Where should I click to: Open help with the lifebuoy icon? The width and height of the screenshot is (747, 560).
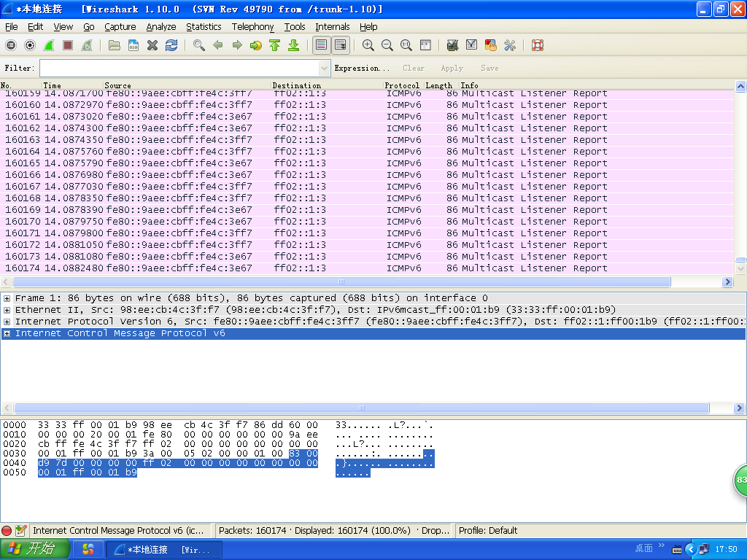(538, 45)
